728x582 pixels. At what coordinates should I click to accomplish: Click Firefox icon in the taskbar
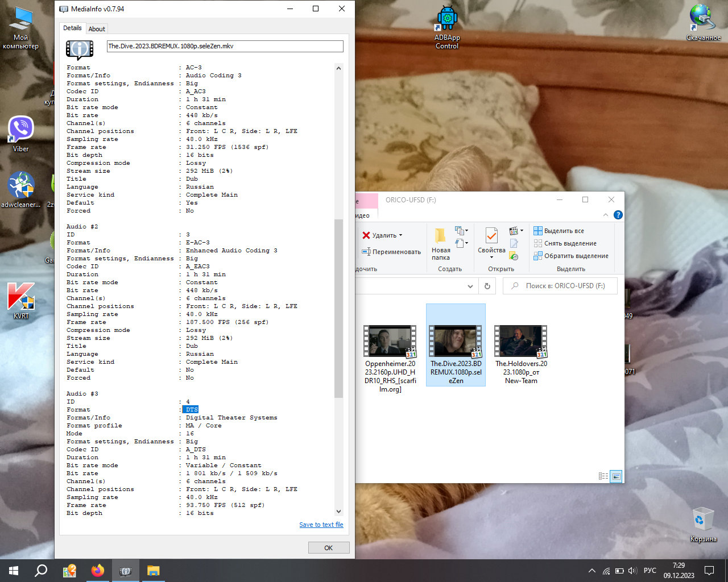pyautogui.click(x=97, y=571)
